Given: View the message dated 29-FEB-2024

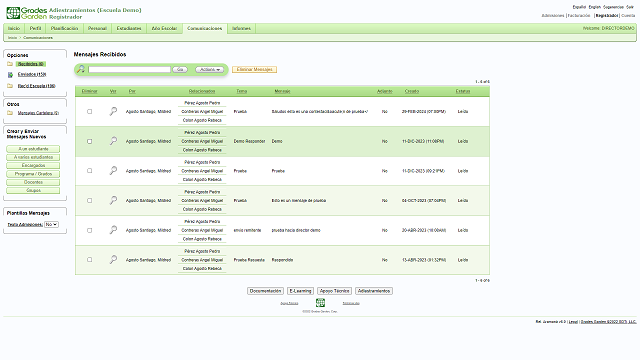Looking at the screenshot, I should tap(113, 111).
